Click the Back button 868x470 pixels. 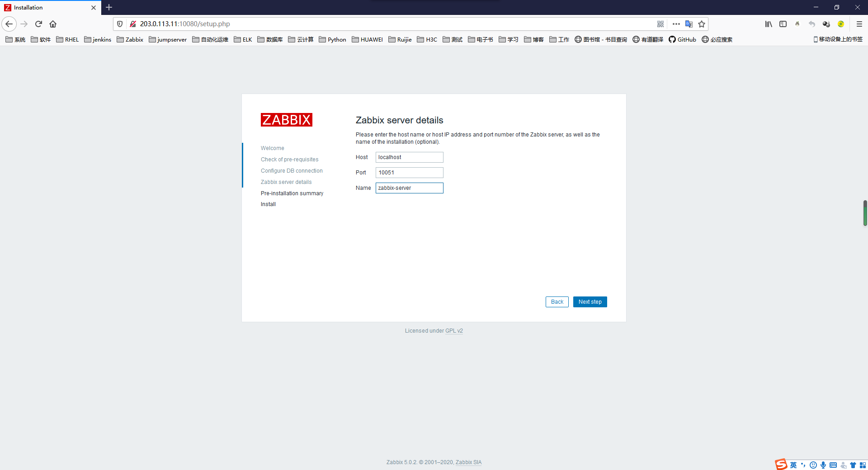click(x=557, y=302)
